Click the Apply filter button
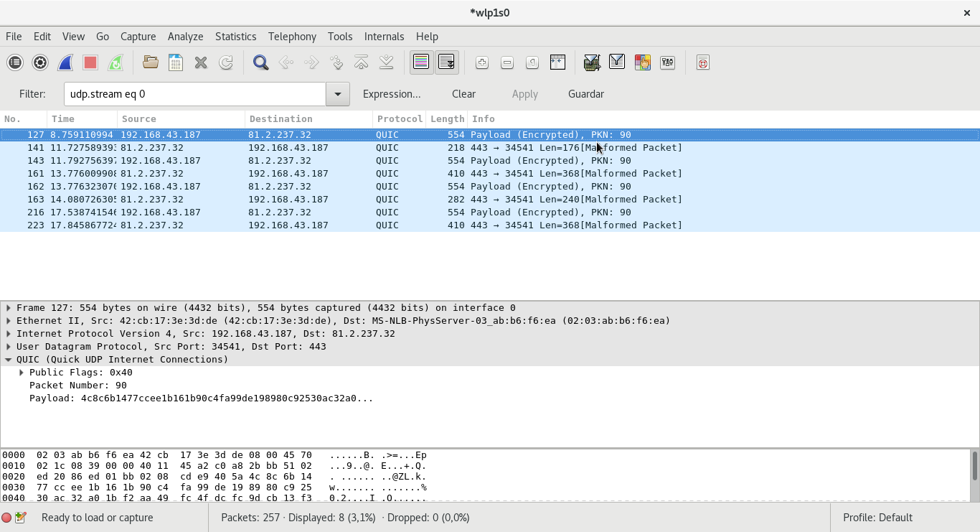This screenshot has width=980, height=532. click(x=525, y=94)
